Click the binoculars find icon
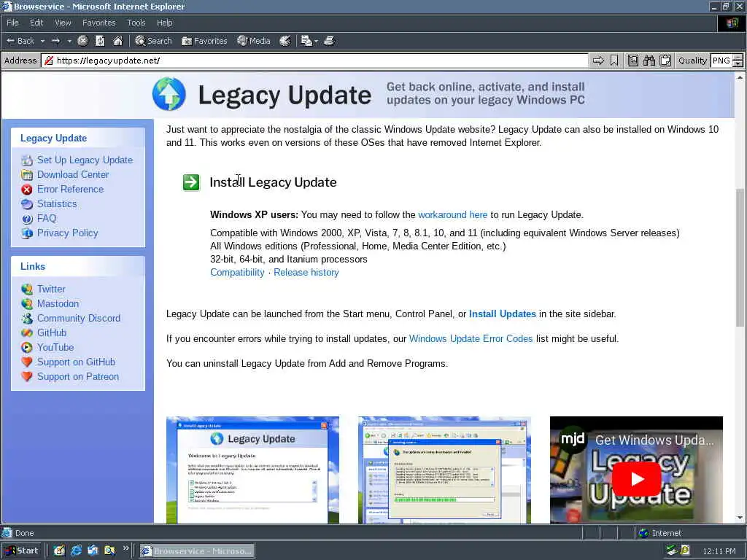The height and width of the screenshot is (560, 747). [649, 61]
